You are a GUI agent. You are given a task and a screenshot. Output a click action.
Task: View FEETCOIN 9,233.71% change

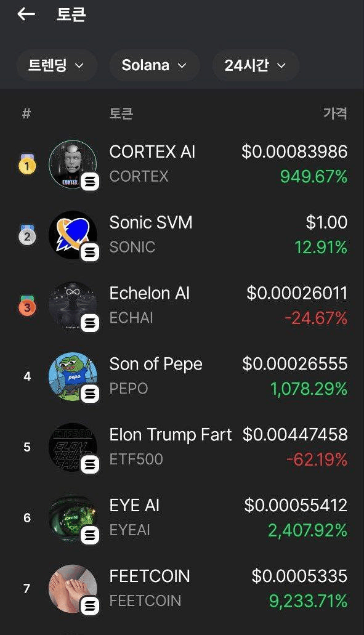pyautogui.click(x=308, y=601)
